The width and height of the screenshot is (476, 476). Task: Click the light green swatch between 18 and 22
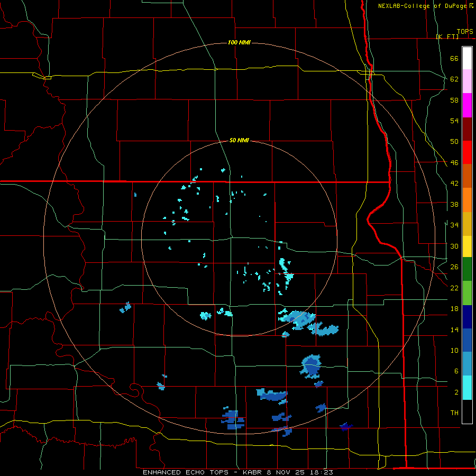(x=467, y=293)
